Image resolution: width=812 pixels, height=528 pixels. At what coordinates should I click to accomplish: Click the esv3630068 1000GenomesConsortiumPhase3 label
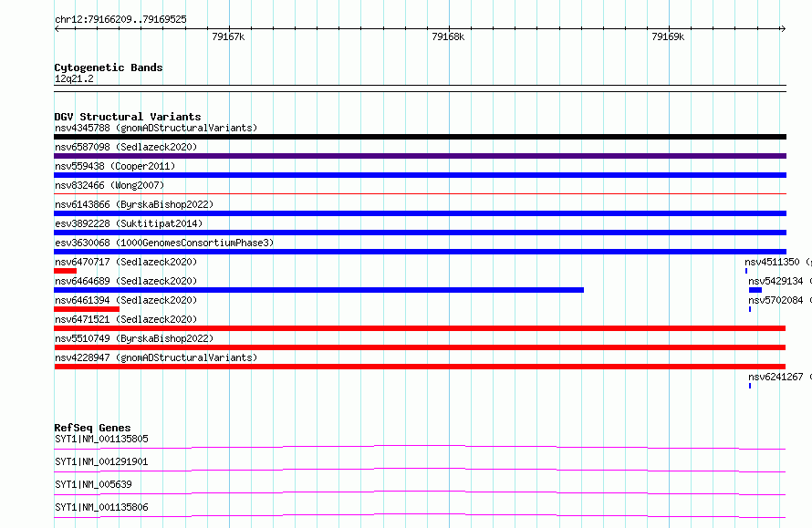(x=164, y=243)
